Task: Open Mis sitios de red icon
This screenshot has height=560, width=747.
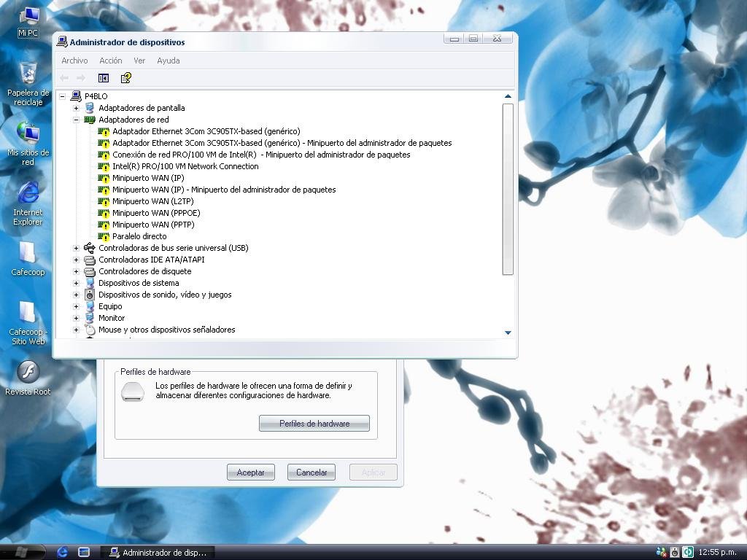Action: pyautogui.click(x=28, y=143)
